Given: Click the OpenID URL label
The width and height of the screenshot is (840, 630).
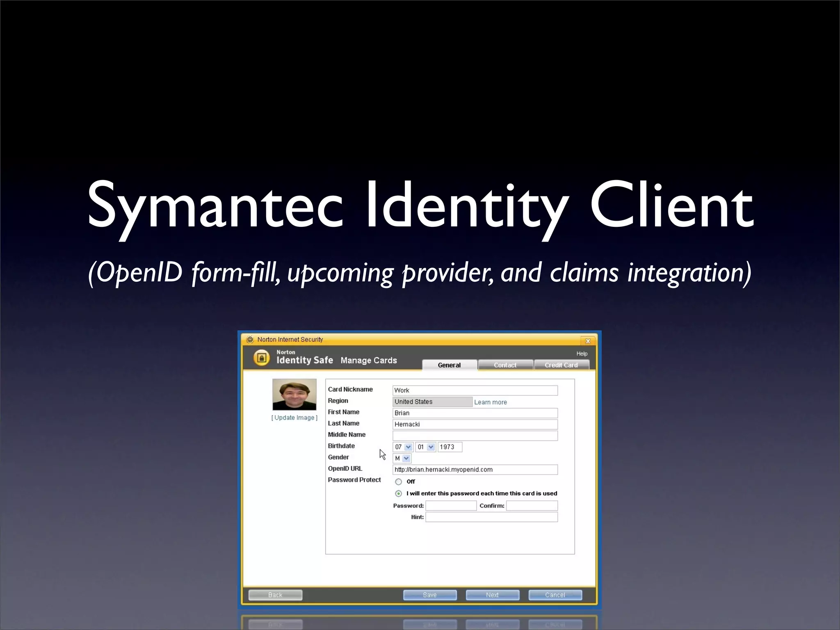Looking at the screenshot, I should (x=345, y=468).
